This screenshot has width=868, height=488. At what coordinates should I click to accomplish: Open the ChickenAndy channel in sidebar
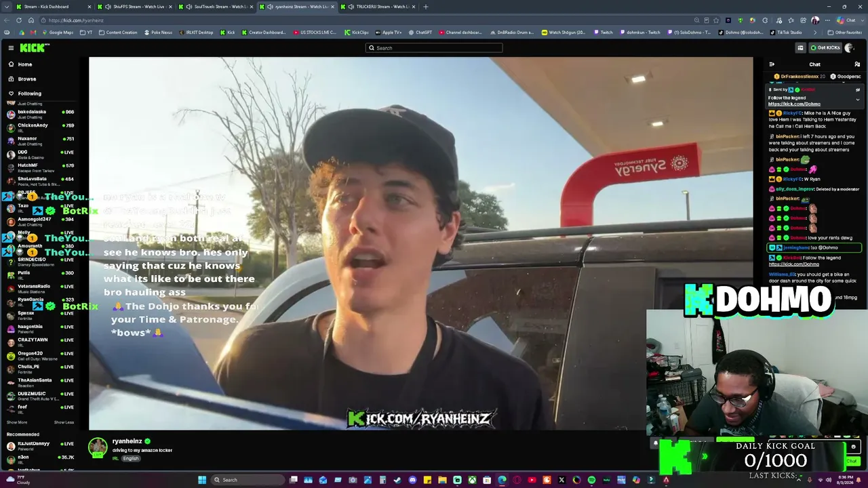click(x=41, y=127)
